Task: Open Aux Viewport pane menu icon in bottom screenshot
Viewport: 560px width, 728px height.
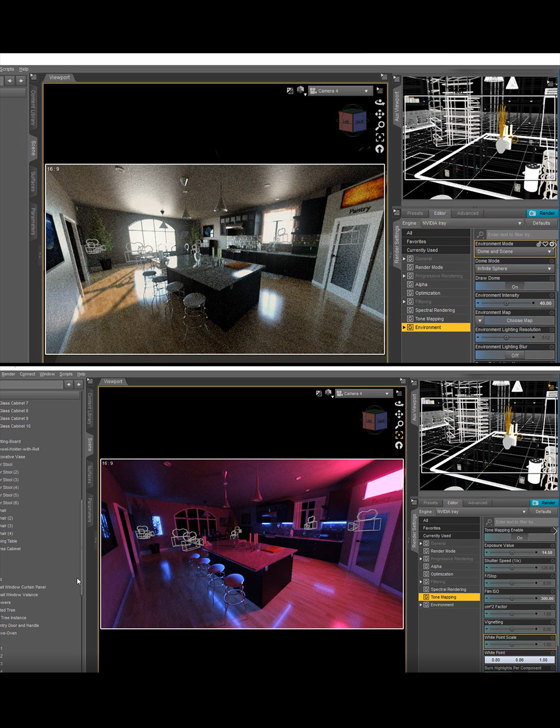Action: [414, 382]
